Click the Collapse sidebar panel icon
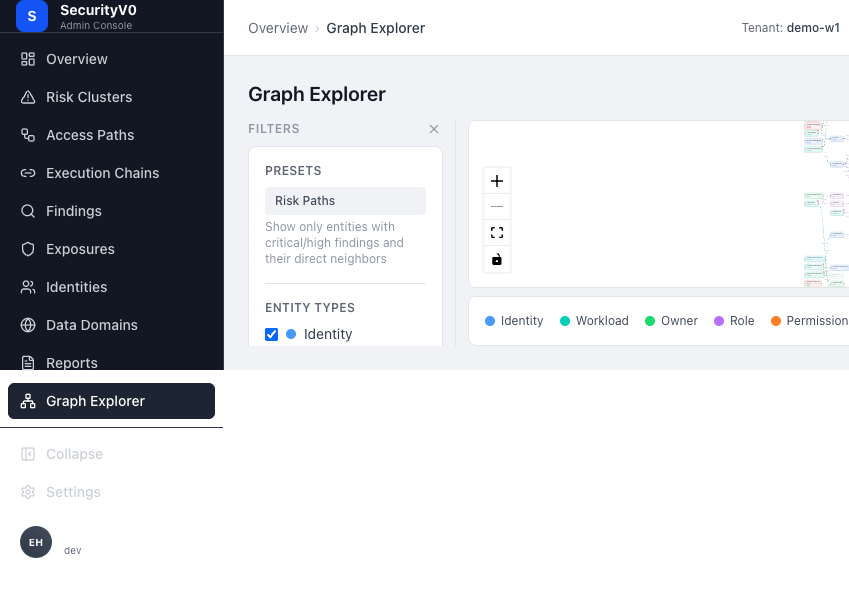Screen dimensions: 849x605 [28, 454]
